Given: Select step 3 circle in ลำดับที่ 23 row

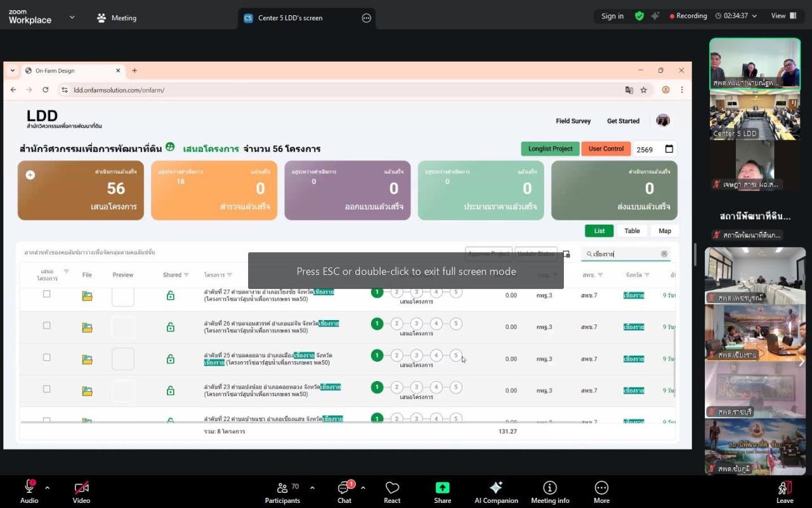Looking at the screenshot, I should [x=416, y=387].
